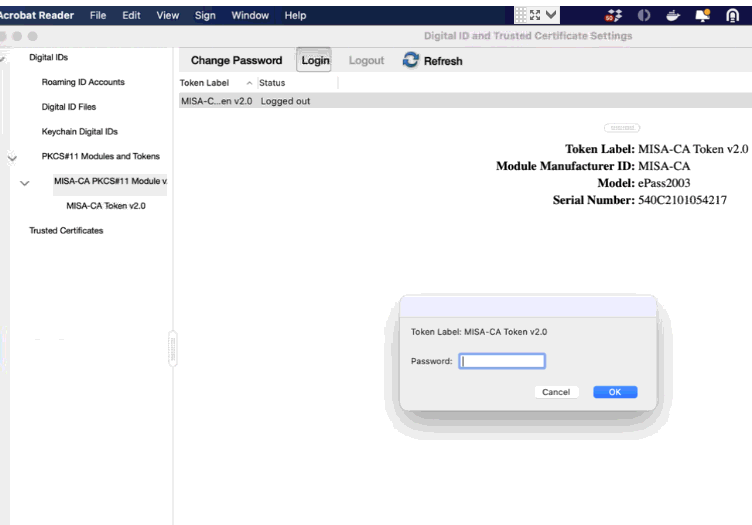Select Keychain Digital IDs

pos(79,131)
